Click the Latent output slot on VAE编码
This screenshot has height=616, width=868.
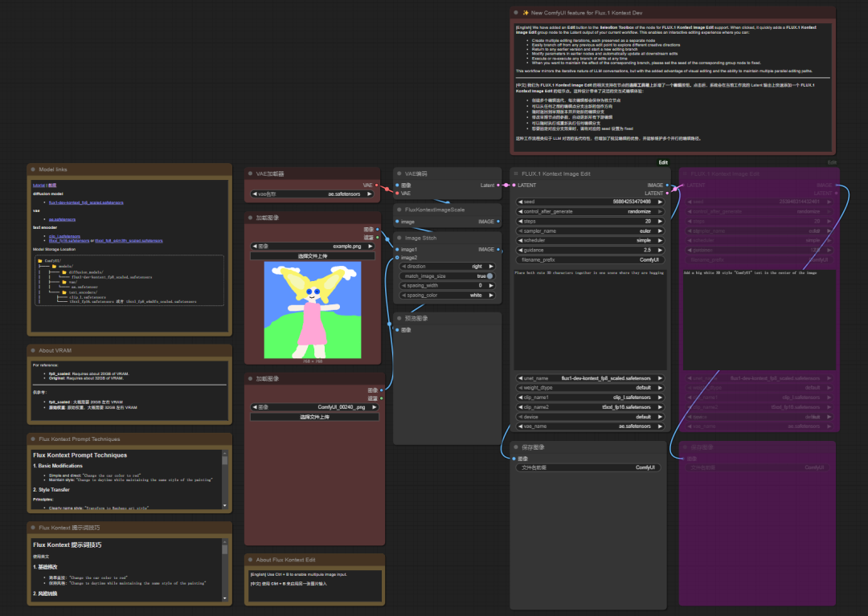498,186
